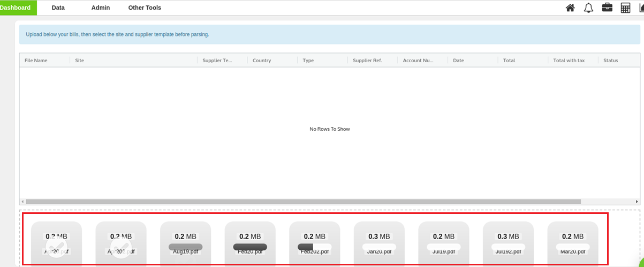The height and width of the screenshot is (267, 644).
Task: Click the right scroll arrow of table
Action: point(637,202)
